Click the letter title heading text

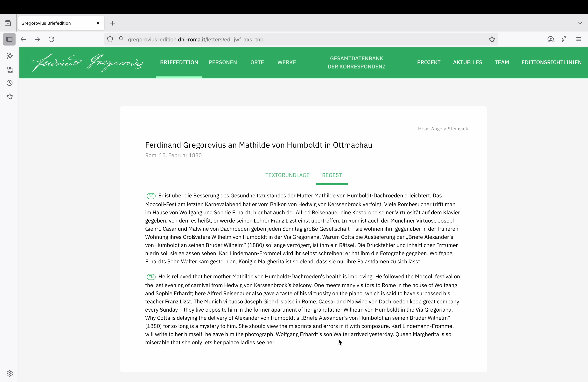259,145
